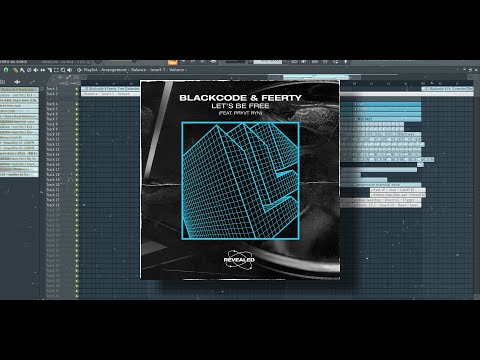Toggle mute switch for Track 10
Viewport: 480px width, 360px height.
pos(77,134)
